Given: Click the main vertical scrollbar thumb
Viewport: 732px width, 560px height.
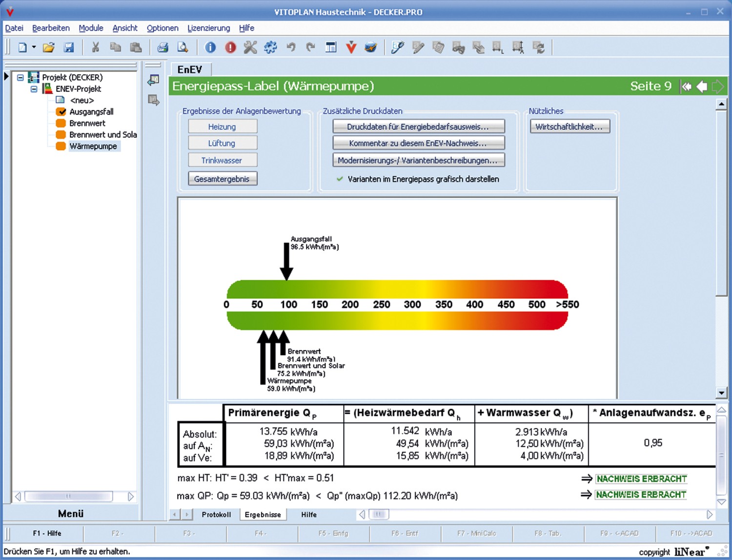Looking at the screenshot, I should (x=721, y=203).
